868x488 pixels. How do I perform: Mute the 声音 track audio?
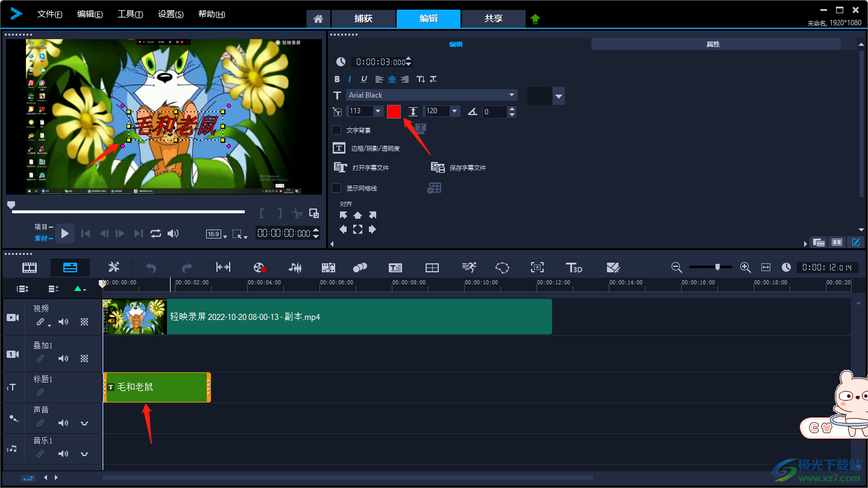coord(63,423)
